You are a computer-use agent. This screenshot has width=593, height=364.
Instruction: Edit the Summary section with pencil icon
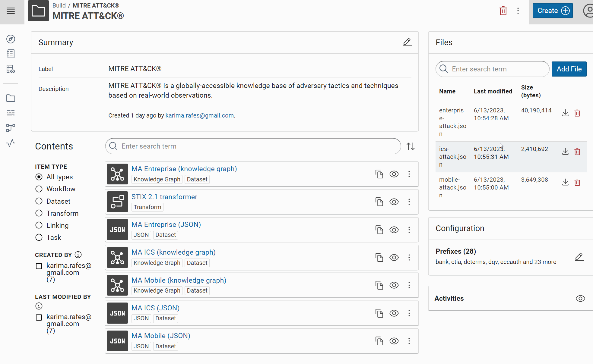point(407,42)
